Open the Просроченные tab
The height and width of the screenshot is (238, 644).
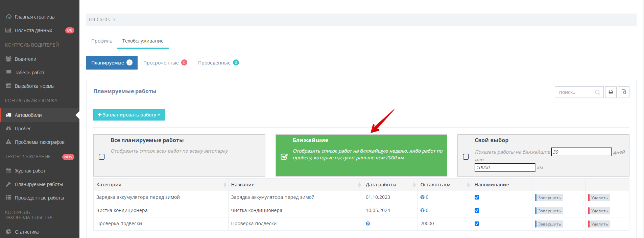pyautogui.click(x=161, y=63)
